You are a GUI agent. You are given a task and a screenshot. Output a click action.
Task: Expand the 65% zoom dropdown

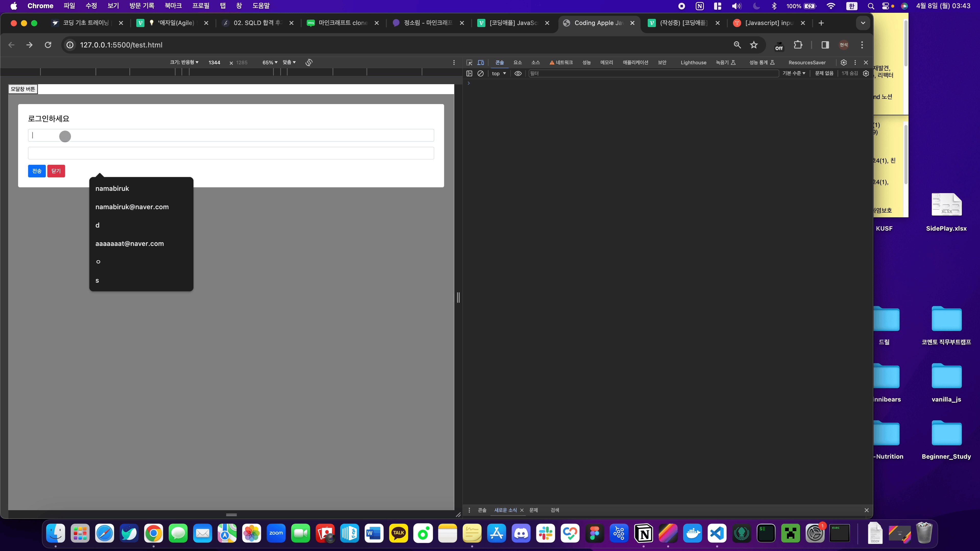tap(269, 62)
